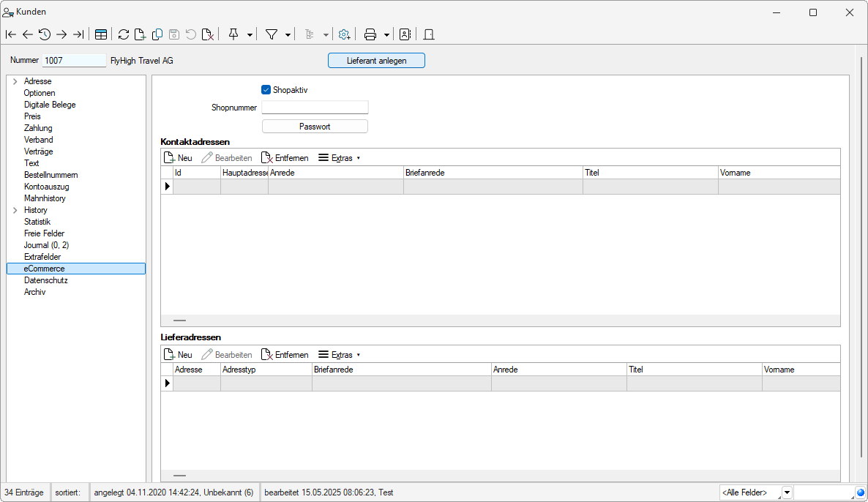Expand the History tree node
This screenshot has height=502, width=868.
(x=15, y=210)
